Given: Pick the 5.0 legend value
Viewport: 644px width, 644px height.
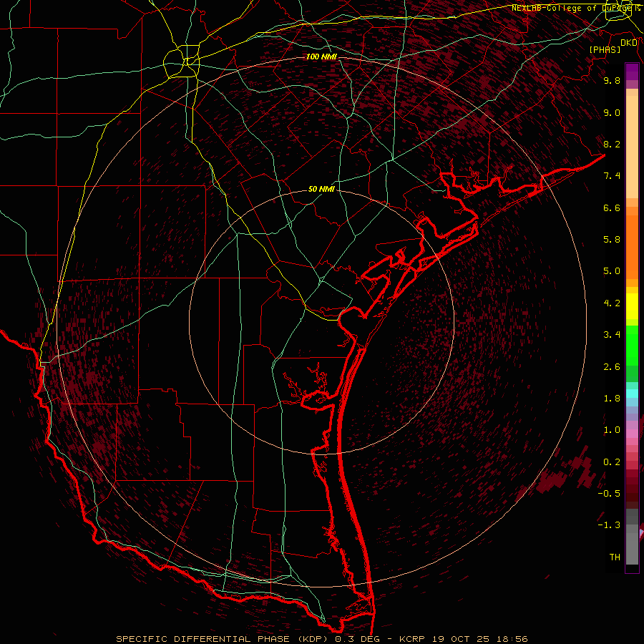Looking at the screenshot, I should tap(612, 271).
